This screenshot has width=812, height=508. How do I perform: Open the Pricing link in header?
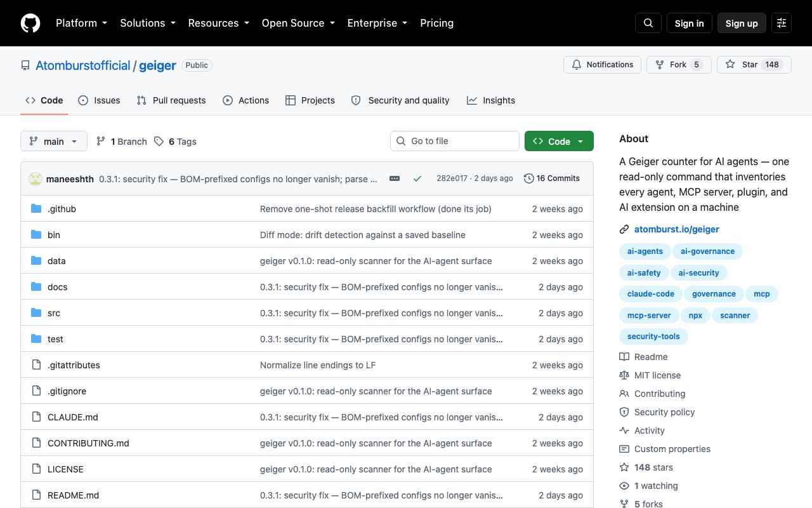[x=437, y=23]
